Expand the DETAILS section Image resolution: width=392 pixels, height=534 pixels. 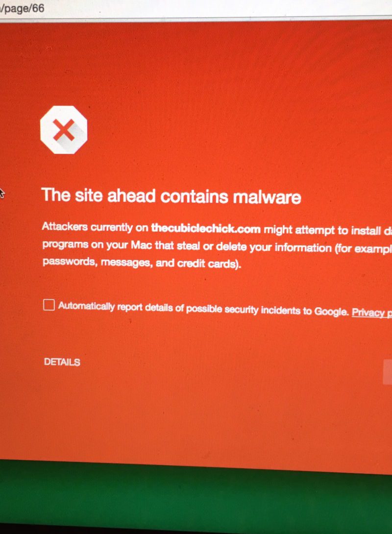click(62, 362)
